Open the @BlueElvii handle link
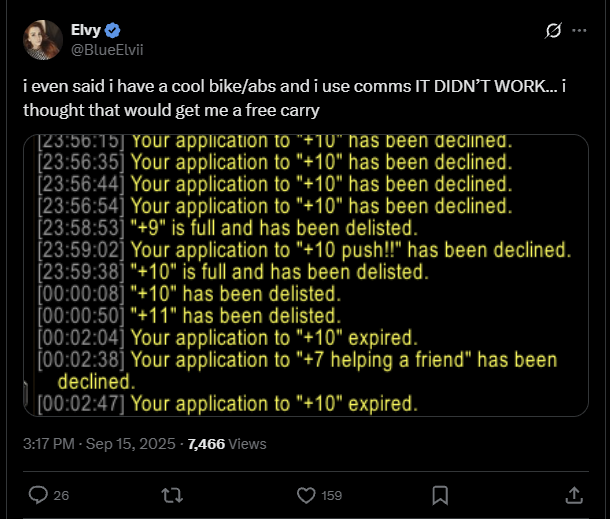 107,50
